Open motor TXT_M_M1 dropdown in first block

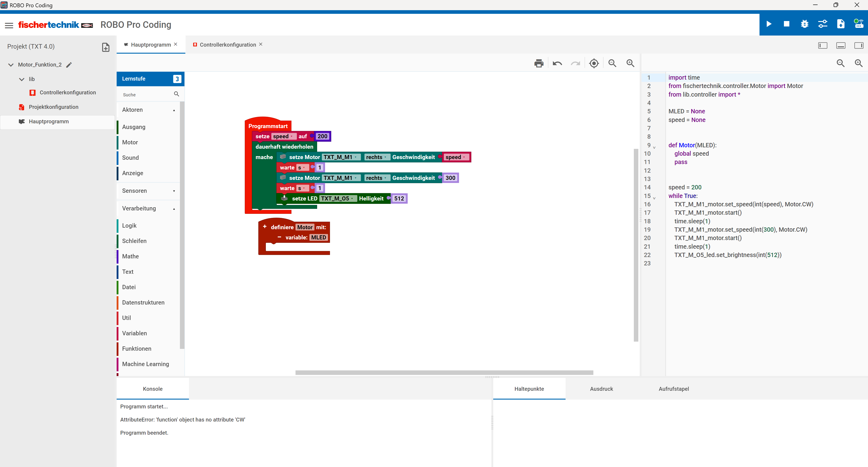click(341, 157)
